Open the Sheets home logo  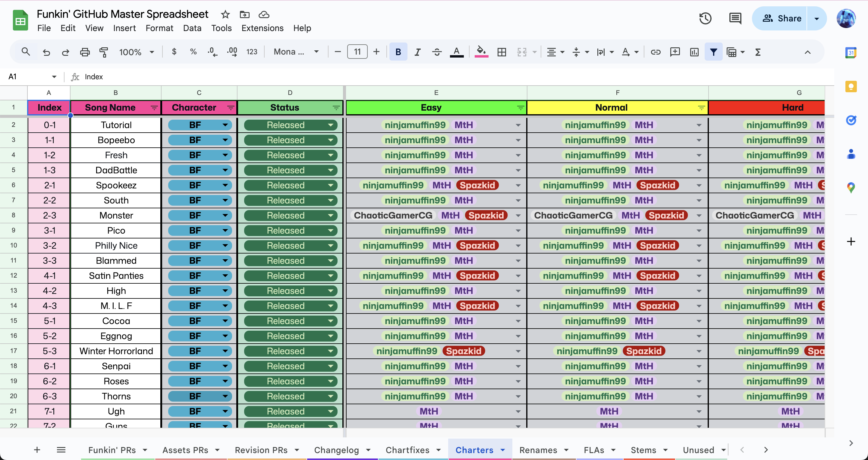click(x=20, y=20)
